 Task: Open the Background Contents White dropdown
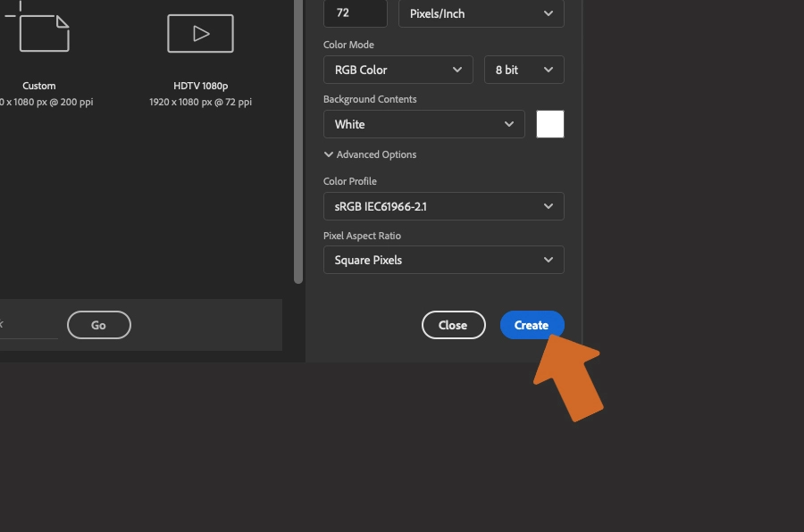pos(423,124)
